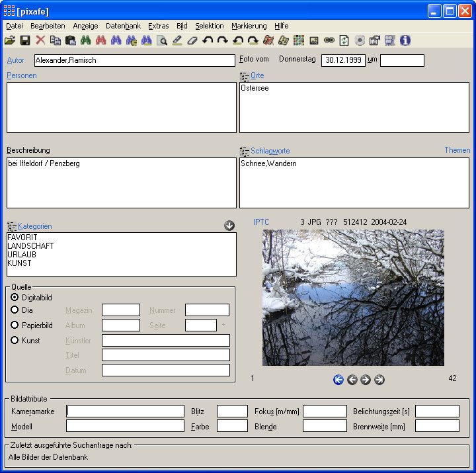Click the red X delete icon
This screenshot has width=476, height=473.
(x=40, y=40)
